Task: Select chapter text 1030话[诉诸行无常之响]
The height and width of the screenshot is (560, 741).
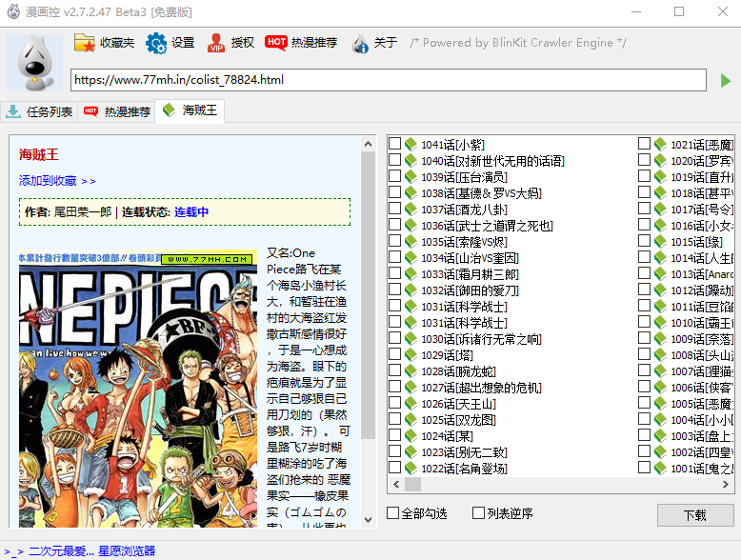Action: coord(481,339)
